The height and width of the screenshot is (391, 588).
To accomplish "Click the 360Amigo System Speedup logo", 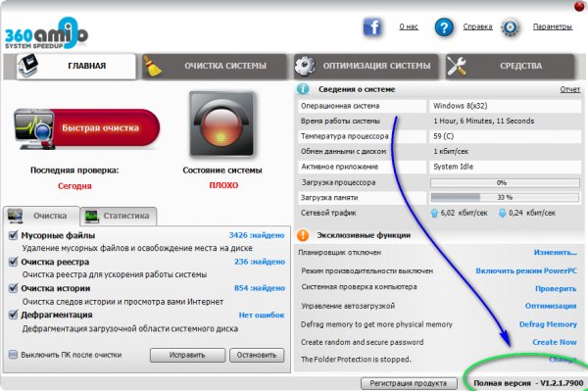I will click(x=46, y=33).
